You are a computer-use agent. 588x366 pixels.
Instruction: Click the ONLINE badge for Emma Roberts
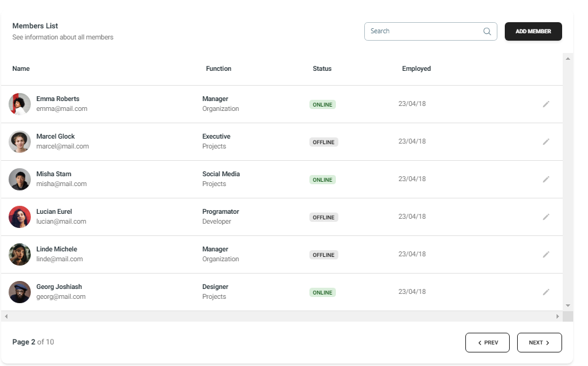pyautogui.click(x=322, y=105)
